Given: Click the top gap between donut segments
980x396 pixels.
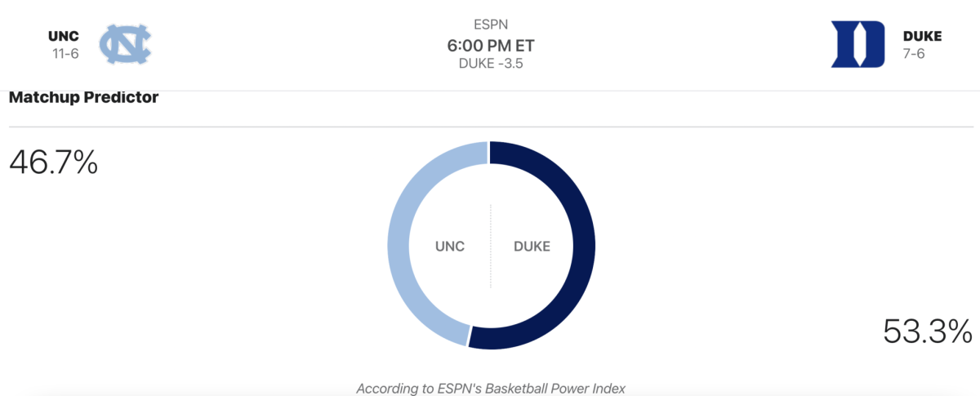Looking at the screenshot, I should pyautogui.click(x=489, y=151).
